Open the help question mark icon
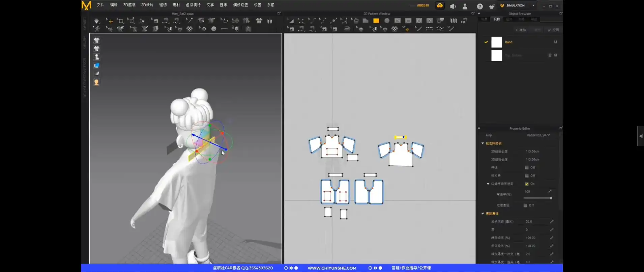644x272 pixels. (479, 6)
